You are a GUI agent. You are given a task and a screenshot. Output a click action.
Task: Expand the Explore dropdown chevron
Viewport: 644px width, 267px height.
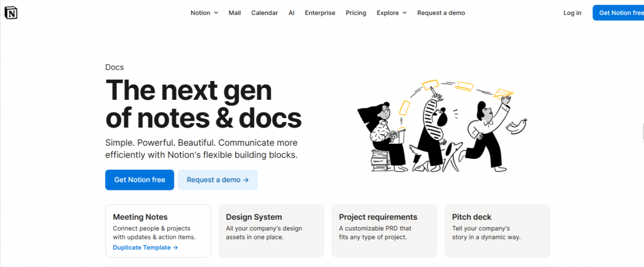tap(404, 13)
